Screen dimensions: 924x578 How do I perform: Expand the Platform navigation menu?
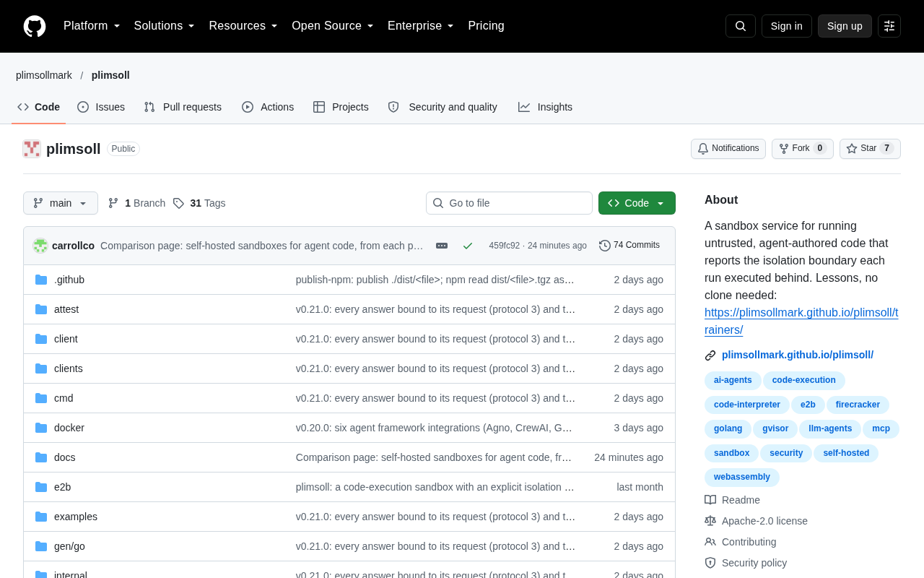92,26
